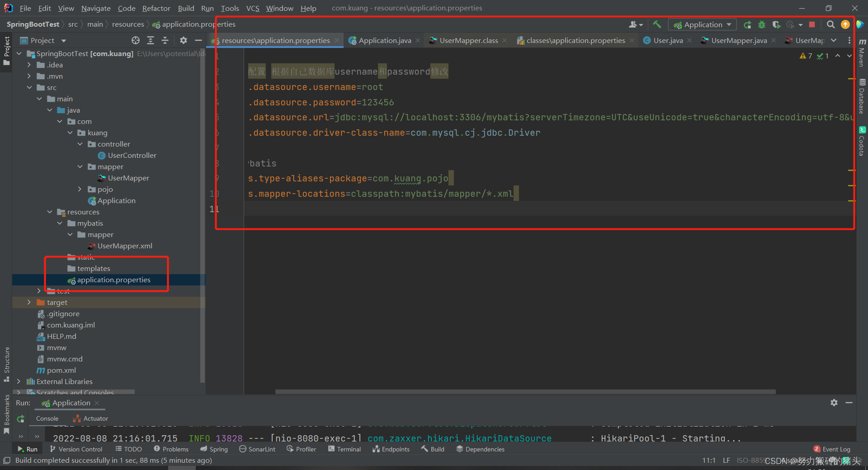868x470 pixels.
Task: Open the user account icon dropdown
Action: [636, 24]
